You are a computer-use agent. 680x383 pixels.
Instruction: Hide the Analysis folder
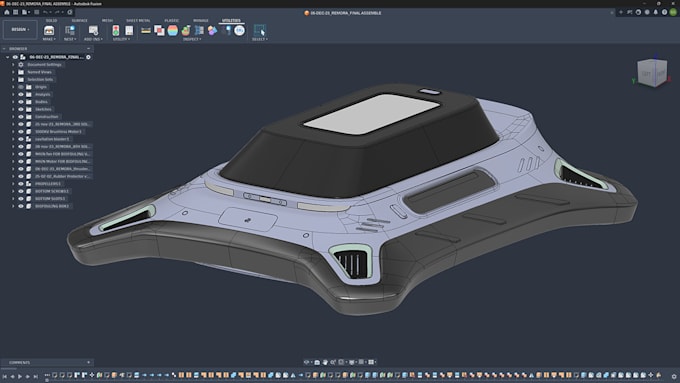21,94
